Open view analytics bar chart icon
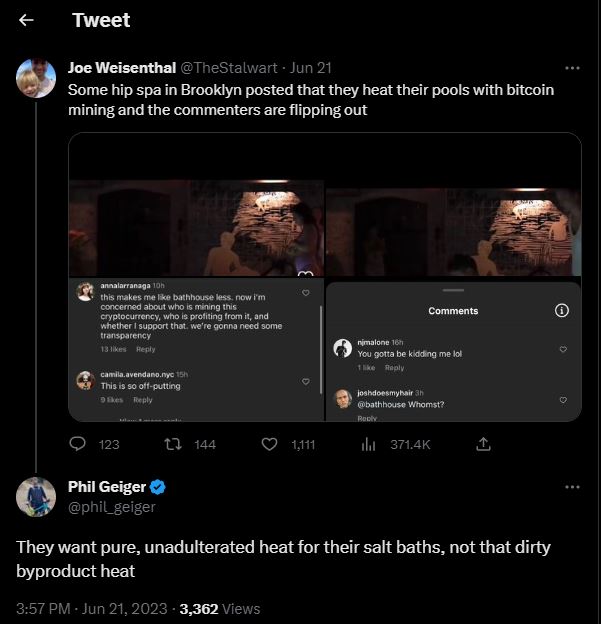This screenshot has width=601, height=624. click(x=367, y=444)
